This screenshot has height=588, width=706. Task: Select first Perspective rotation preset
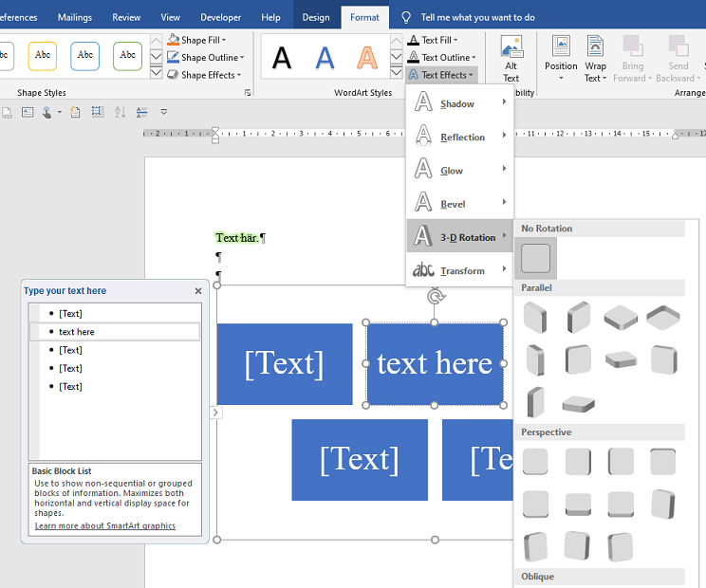[535, 462]
